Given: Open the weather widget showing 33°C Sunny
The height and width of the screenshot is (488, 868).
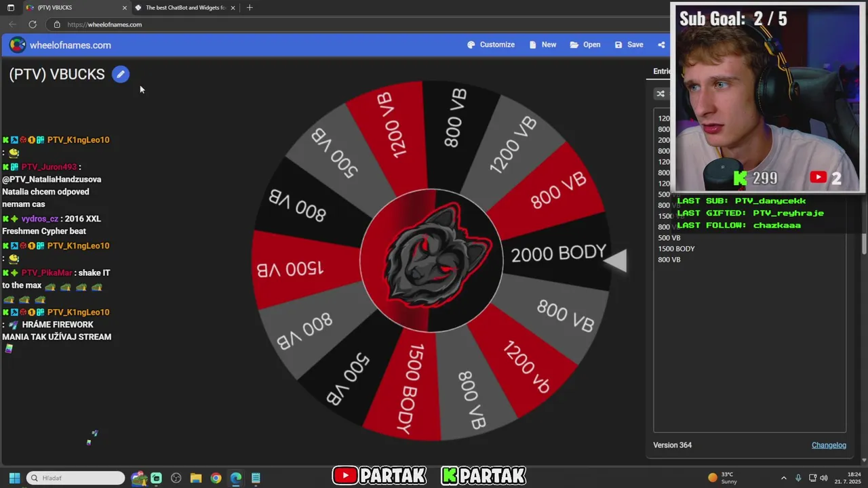Looking at the screenshot, I should point(723,478).
